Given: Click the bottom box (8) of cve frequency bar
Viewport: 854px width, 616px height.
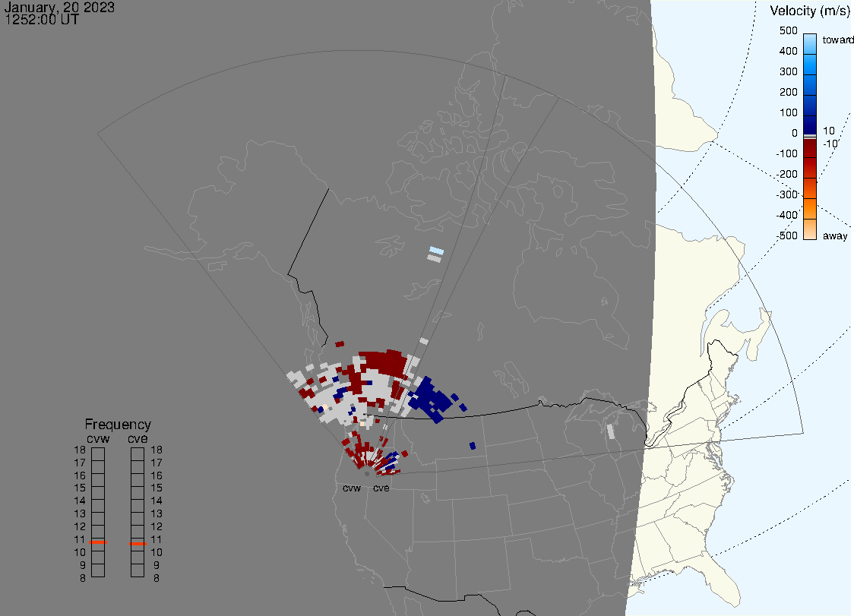Looking at the screenshot, I should tap(138, 571).
